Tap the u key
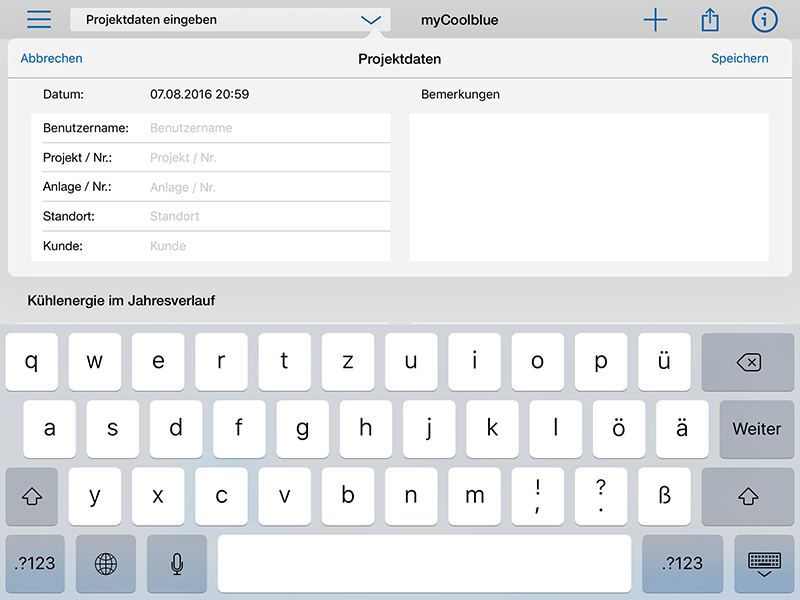 click(x=411, y=362)
